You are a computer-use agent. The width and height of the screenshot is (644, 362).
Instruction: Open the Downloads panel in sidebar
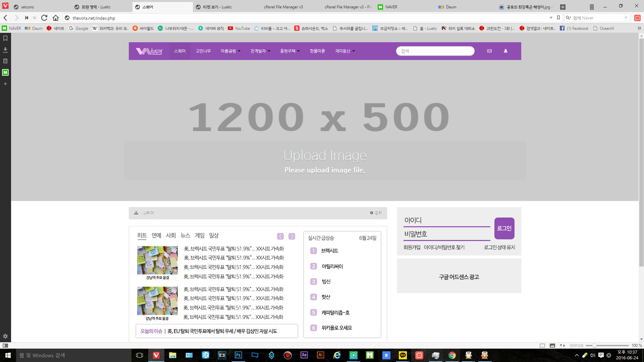pyautogui.click(x=5, y=50)
